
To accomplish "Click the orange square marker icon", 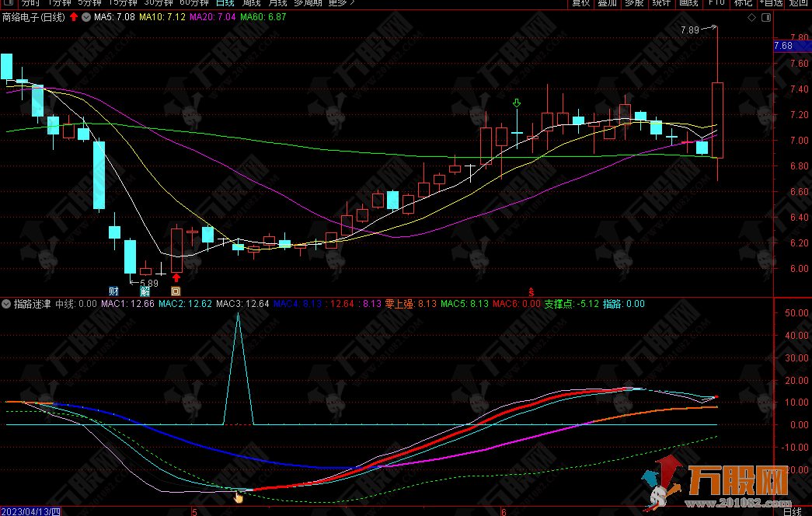I will (x=176, y=291).
